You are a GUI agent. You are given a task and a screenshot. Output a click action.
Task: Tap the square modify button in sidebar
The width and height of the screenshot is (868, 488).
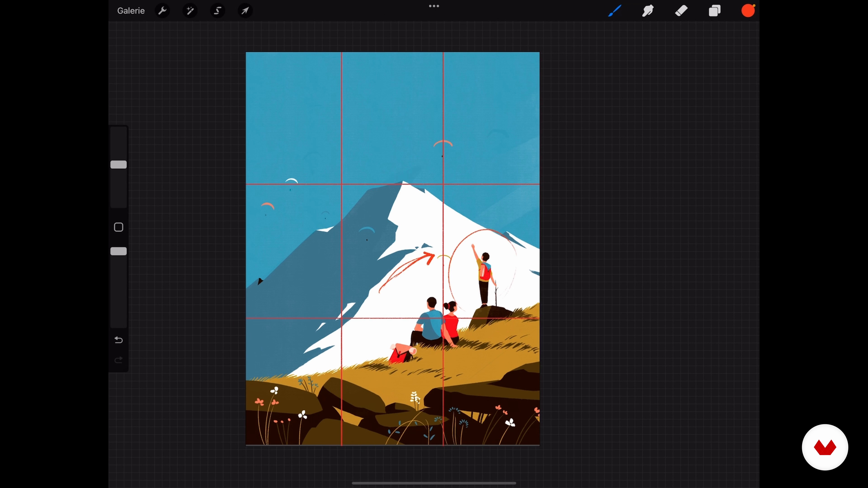(119, 227)
